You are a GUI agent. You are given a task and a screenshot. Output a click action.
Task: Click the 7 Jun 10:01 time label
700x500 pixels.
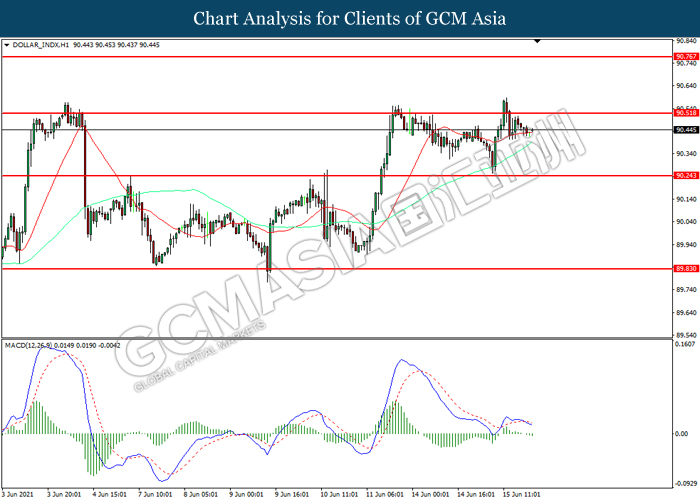(x=155, y=495)
